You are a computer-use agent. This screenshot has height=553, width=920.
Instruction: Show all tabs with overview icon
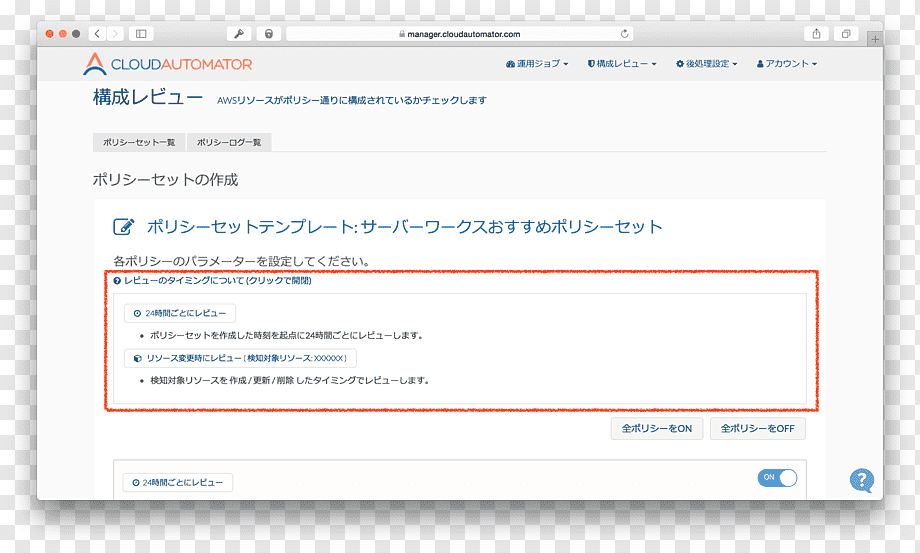tap(846, 34)
